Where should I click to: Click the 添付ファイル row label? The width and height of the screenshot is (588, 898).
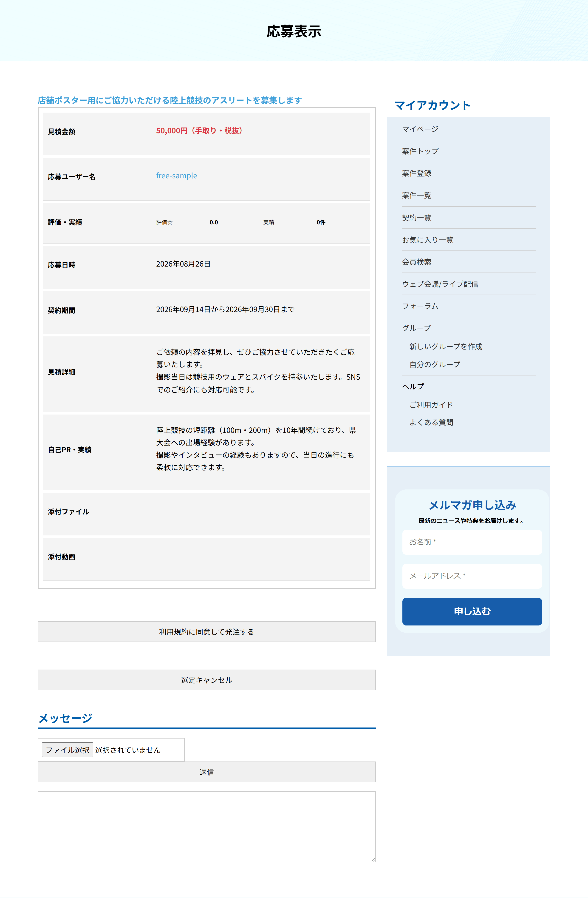click(x=68, y=512)
